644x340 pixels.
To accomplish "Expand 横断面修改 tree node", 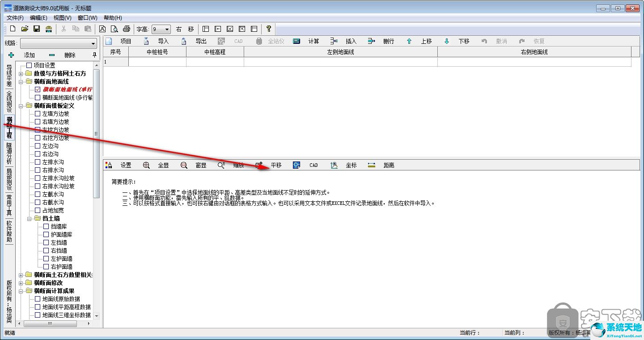I will 21,283.
